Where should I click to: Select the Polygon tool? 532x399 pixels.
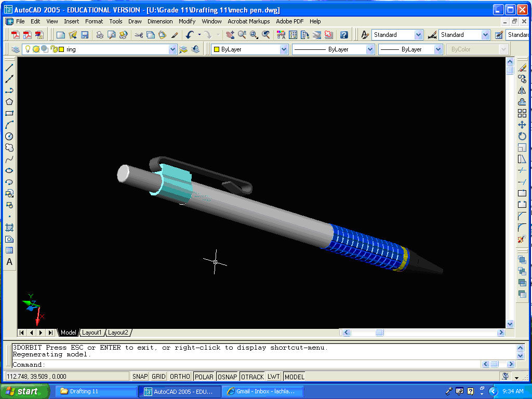9,102
